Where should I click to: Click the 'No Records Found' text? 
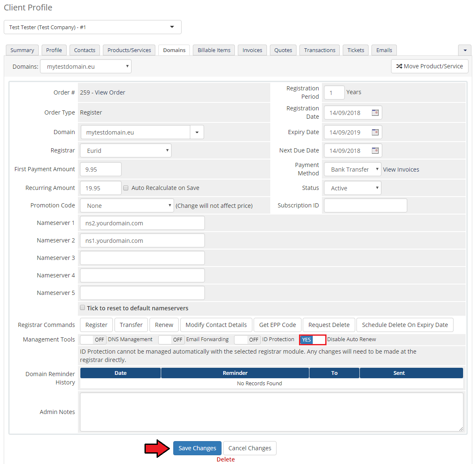point(259,384)
